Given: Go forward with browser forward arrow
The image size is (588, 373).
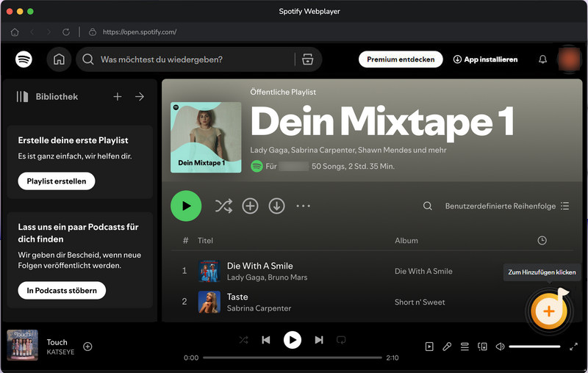Looking at the screenshot, I should [49, 32].
